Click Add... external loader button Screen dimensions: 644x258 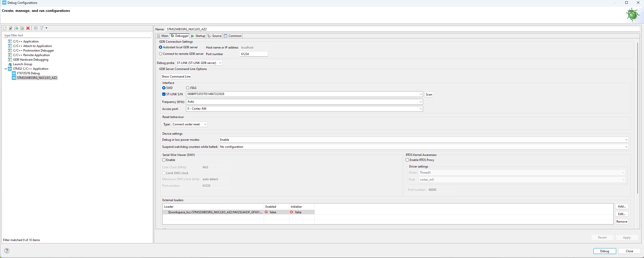622,206
